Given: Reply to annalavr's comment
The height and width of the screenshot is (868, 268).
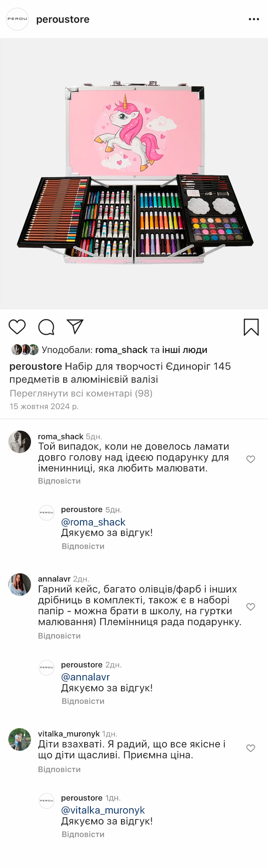Looking at the screenshot, I should [59, 636].
